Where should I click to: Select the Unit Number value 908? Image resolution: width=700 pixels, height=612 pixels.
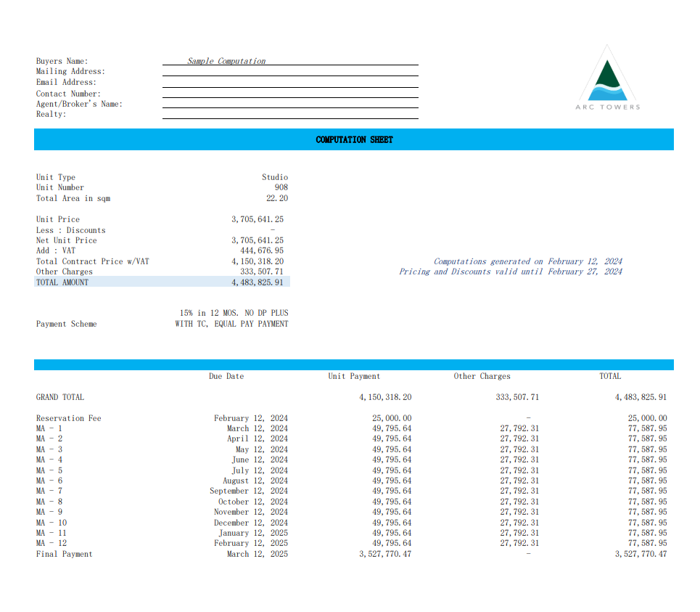click(281, 187)
